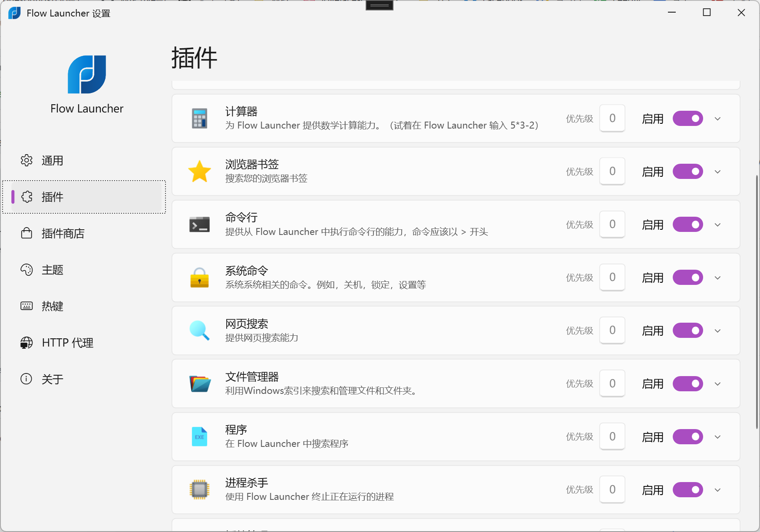This screenshot has width=760, height=532.
Task: Click the 浏览器书签 plugin title
Action: pos(252,165)
